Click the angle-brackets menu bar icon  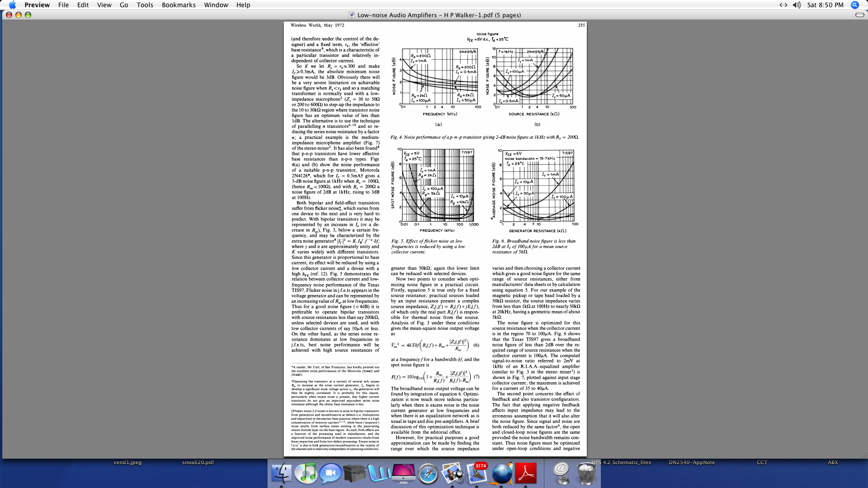pos(783,5)
